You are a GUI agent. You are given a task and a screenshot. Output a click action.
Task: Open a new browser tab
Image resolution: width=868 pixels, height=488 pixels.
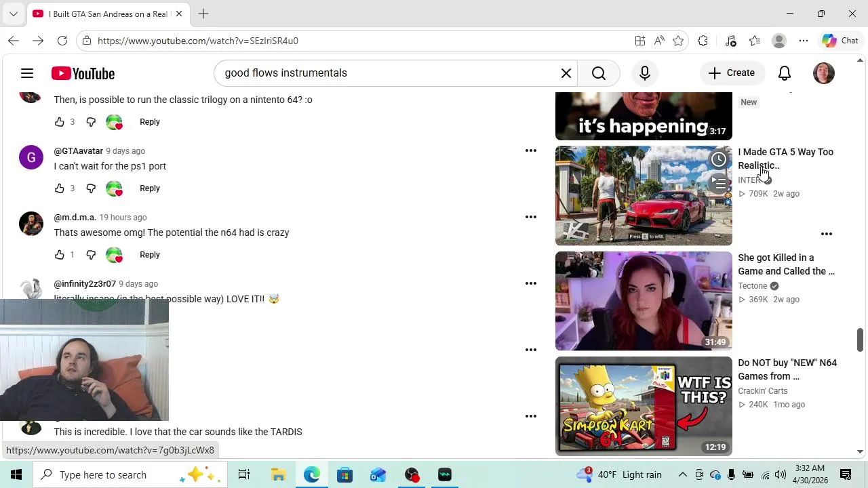point(203,14)
